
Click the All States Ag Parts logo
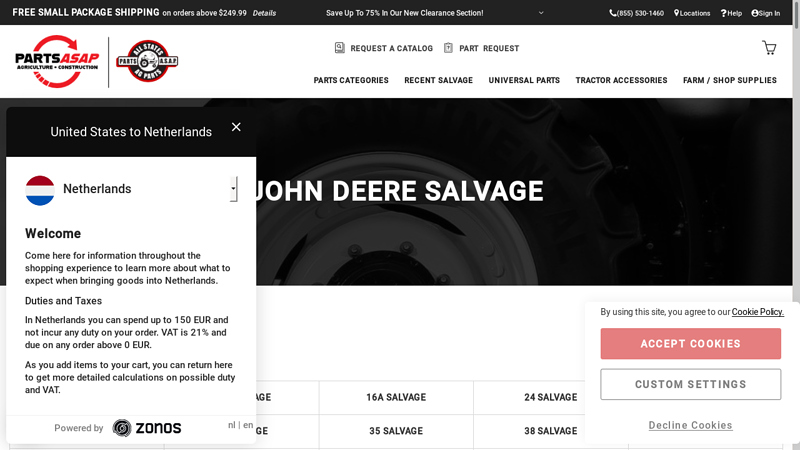tap(147, 61)
